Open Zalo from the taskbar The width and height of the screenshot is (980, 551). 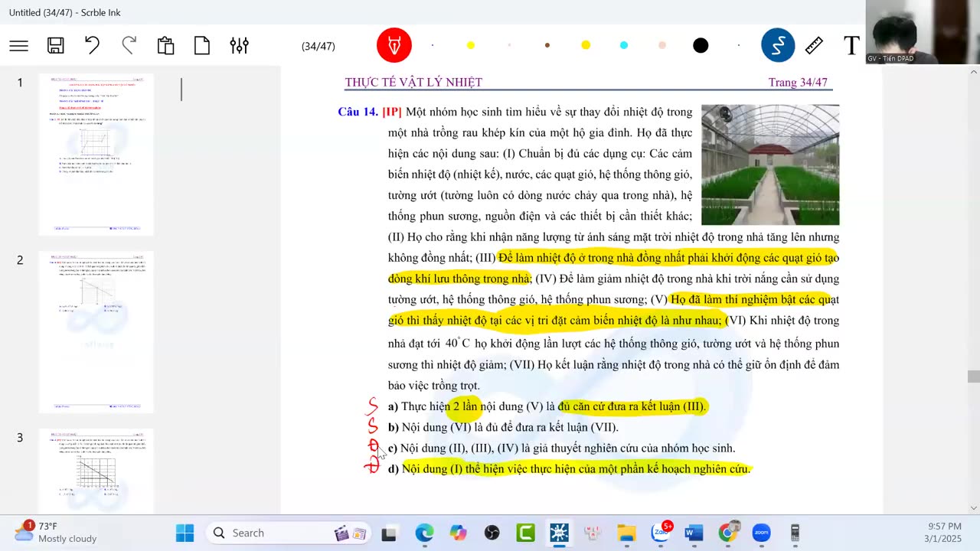tap(660, 533)
